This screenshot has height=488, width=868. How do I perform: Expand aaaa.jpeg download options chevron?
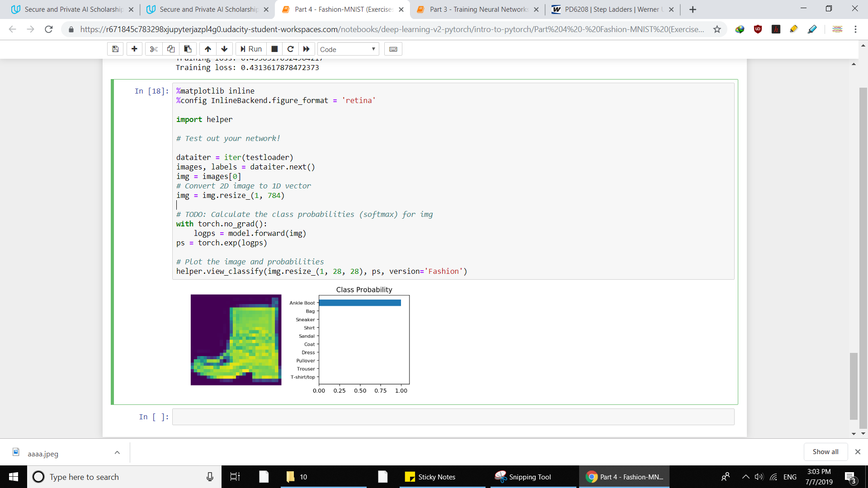point(117,452)
